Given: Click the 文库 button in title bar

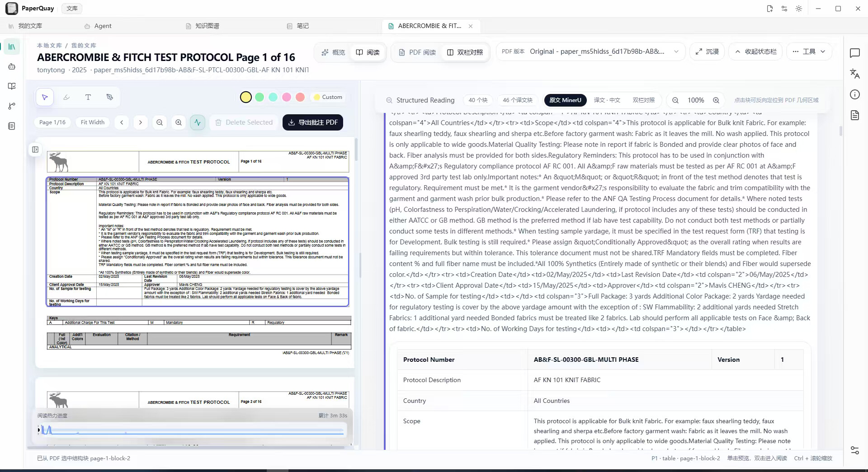Looking at the screenshot, I should (72, 9).
